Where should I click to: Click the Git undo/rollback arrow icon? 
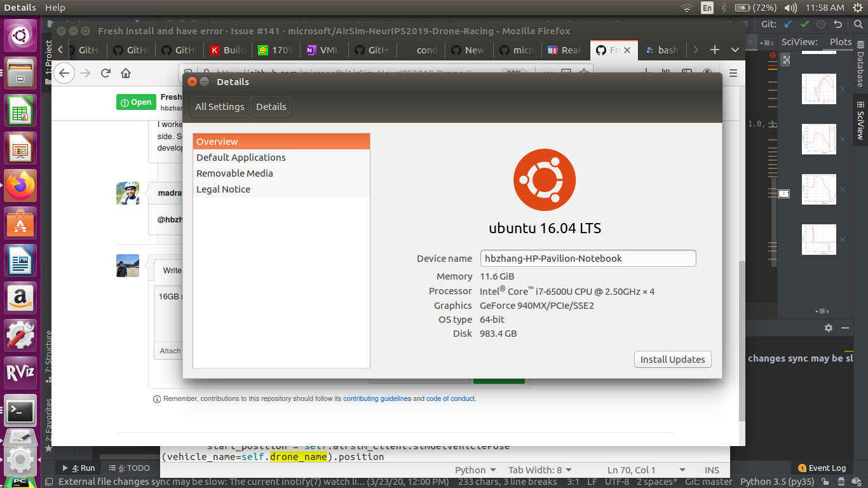pos(838,24)
